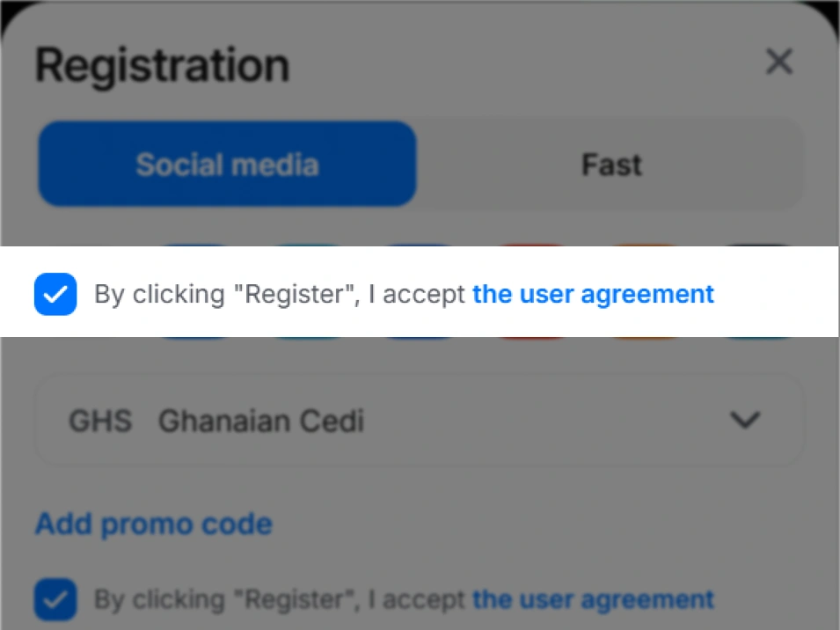The height and width of the screenshot is (630, 840).
Task: Click the GHS currency code
Action: click(x=100, y=421)
